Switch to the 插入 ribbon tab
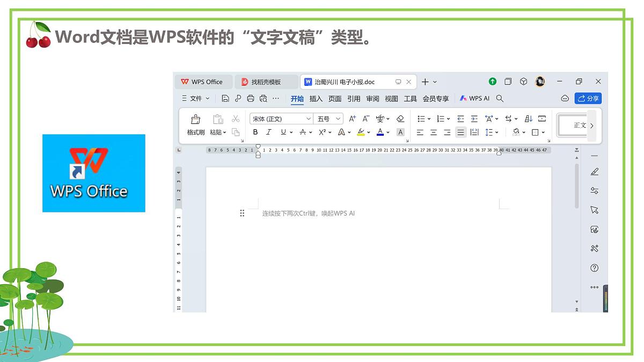The width and height of the screenshot is (644, 362). pos(316,99)
